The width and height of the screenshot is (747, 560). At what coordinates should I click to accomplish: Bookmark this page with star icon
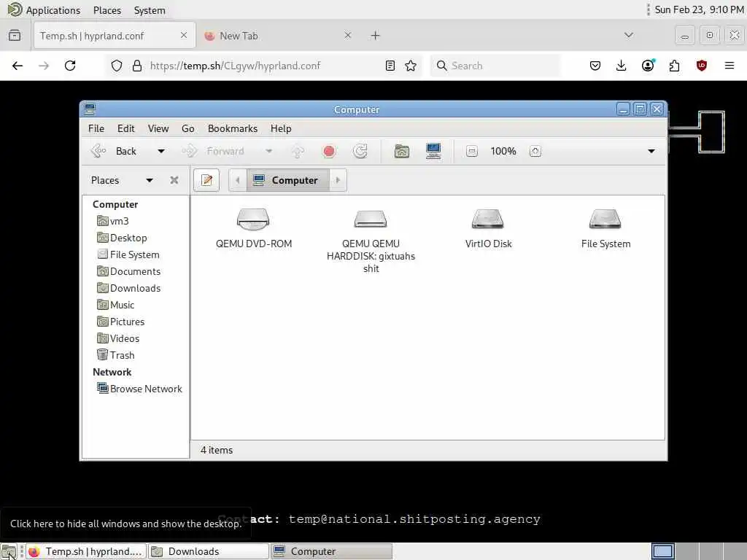pyautogui.click(x=411, y=66)
